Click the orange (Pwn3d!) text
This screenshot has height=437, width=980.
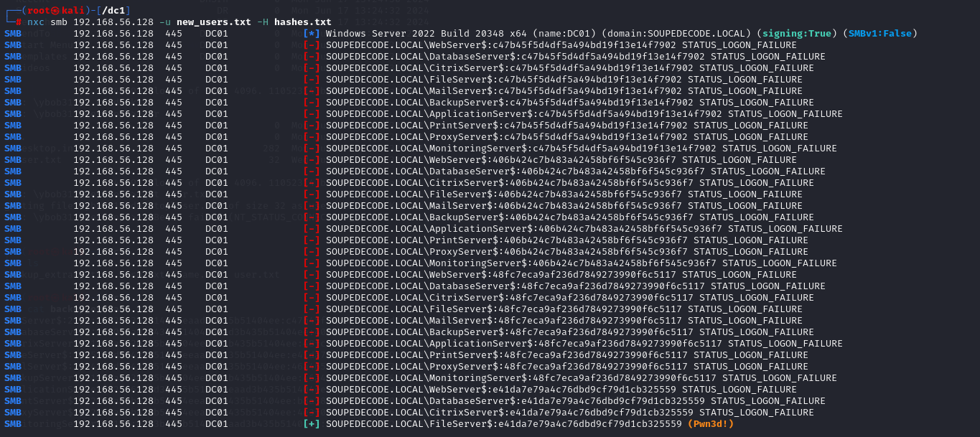click(711, 424)
